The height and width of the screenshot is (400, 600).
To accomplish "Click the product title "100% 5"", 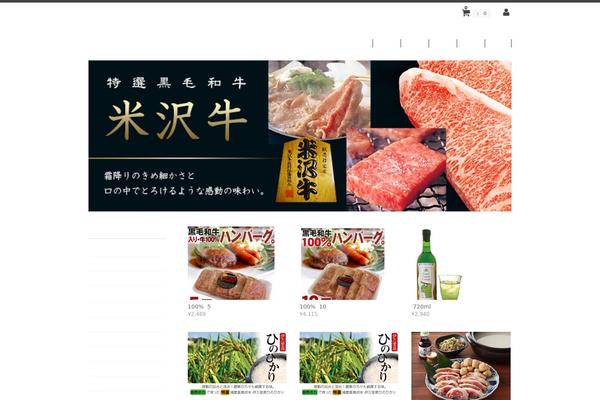I will click(199, 307).
